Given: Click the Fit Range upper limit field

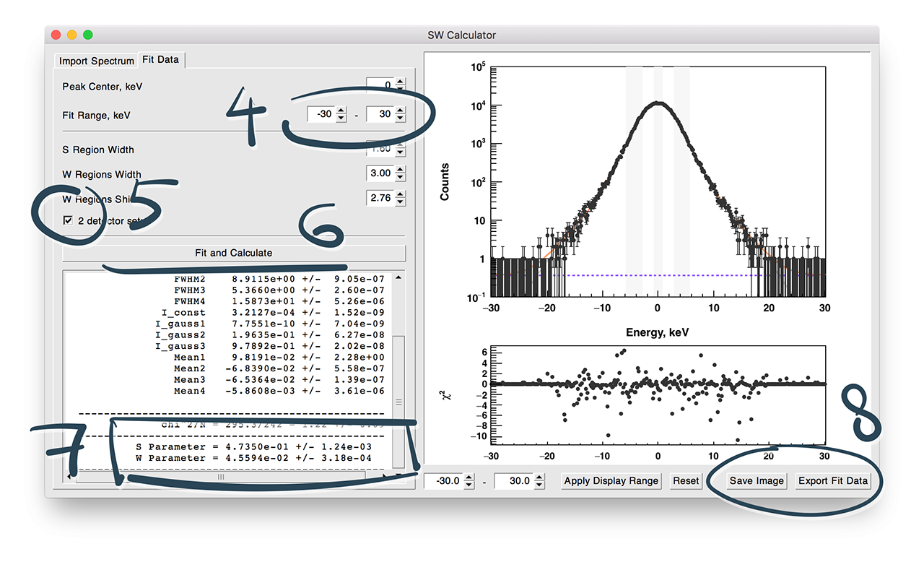Looking at the screenshot, I should point(380,115).
